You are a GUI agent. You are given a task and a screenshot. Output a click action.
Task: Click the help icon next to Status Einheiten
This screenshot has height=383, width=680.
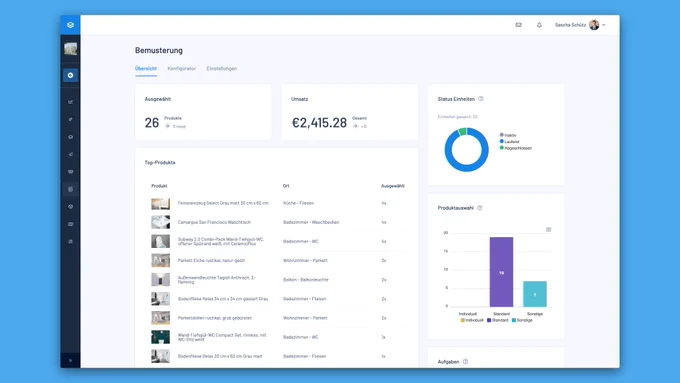click(481, 99)
